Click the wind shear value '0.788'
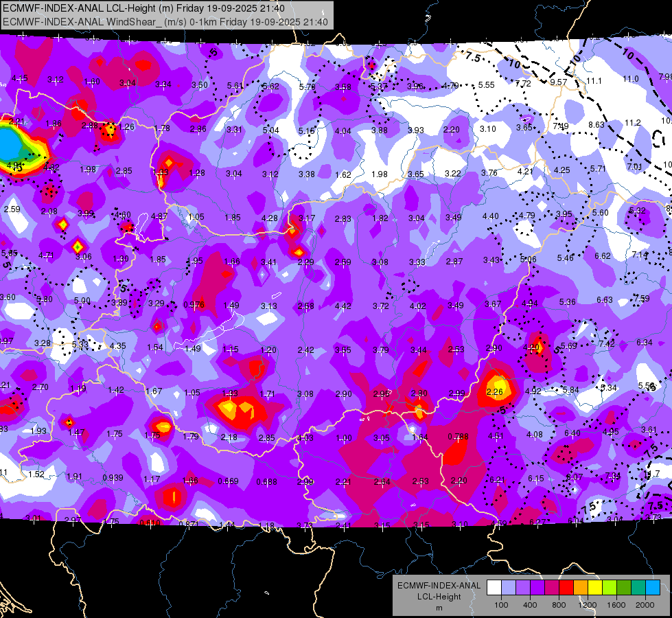The width and height of the screenshot is (672, 618). coord(458,437)
